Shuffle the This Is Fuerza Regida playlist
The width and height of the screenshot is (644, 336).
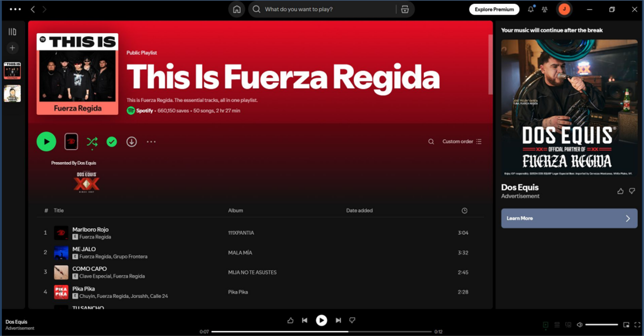pos(93,141)
